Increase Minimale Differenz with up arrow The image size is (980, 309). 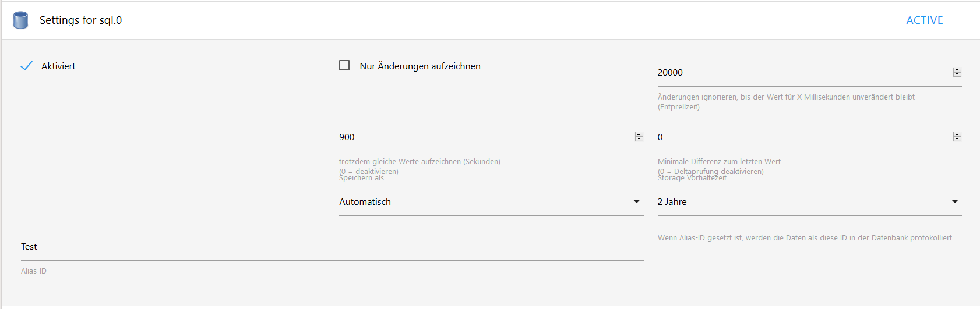pos(957,134)
